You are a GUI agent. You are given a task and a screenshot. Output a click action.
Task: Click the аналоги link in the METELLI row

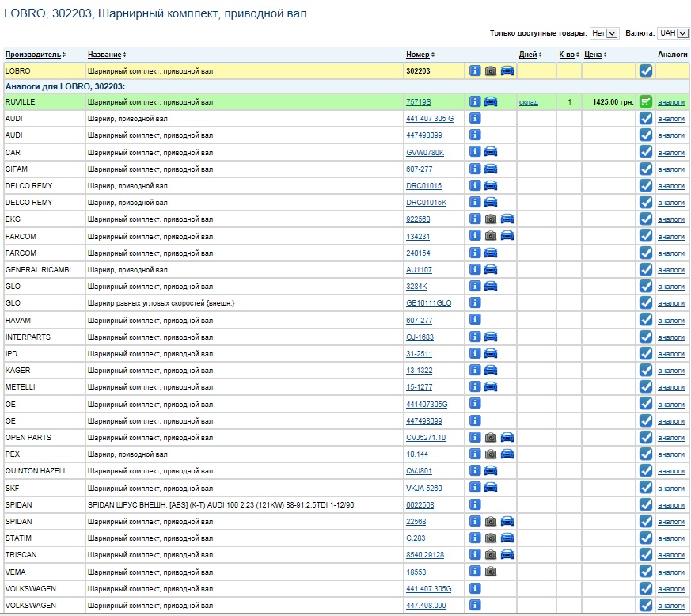(670, 387)
